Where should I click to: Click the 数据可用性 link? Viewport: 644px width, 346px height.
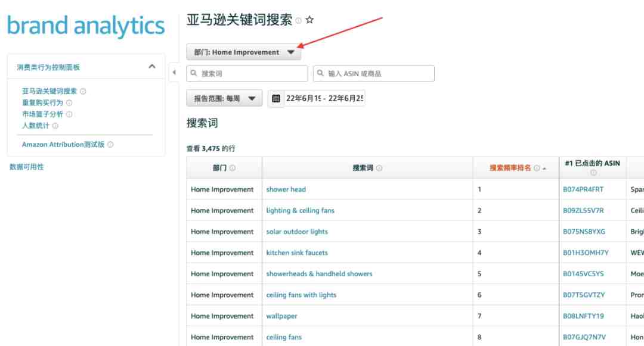tap(27, 167)
